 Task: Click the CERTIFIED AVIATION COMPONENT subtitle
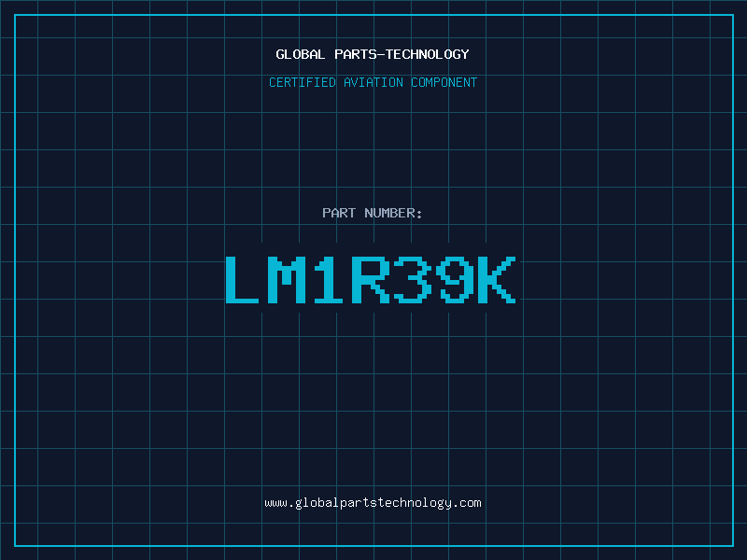click(x=373, y=82)
